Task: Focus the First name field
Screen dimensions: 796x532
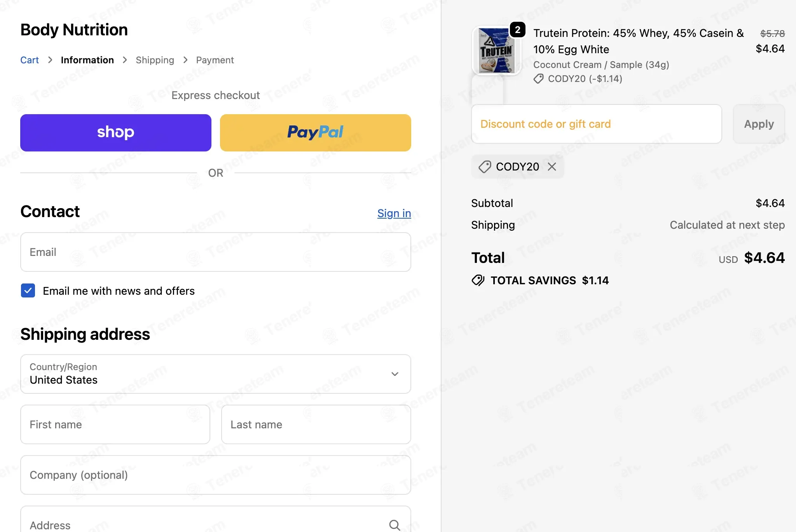Action: [x=115, y=424]
